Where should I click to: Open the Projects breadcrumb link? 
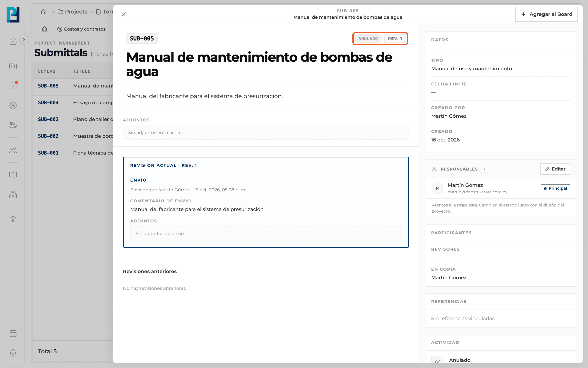tap(72, 12)
